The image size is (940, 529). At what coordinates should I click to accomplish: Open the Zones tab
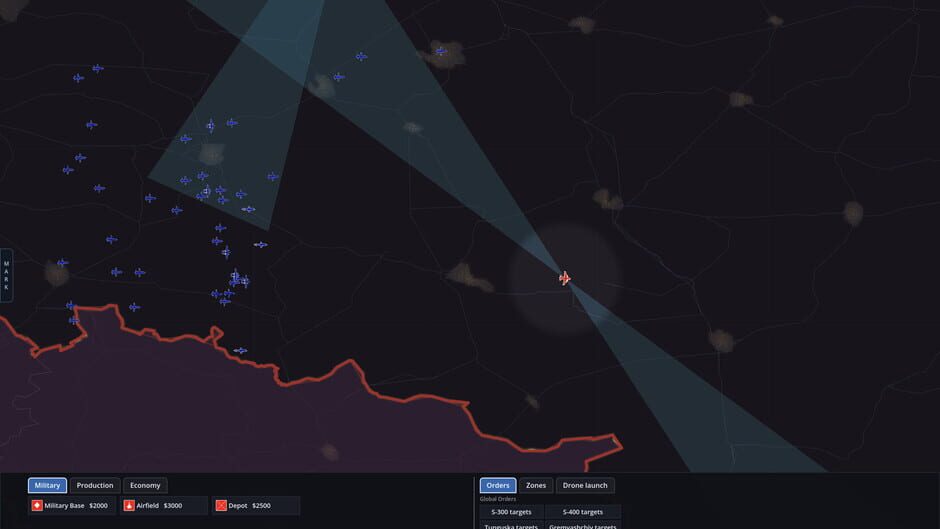(x=536, y=485)
